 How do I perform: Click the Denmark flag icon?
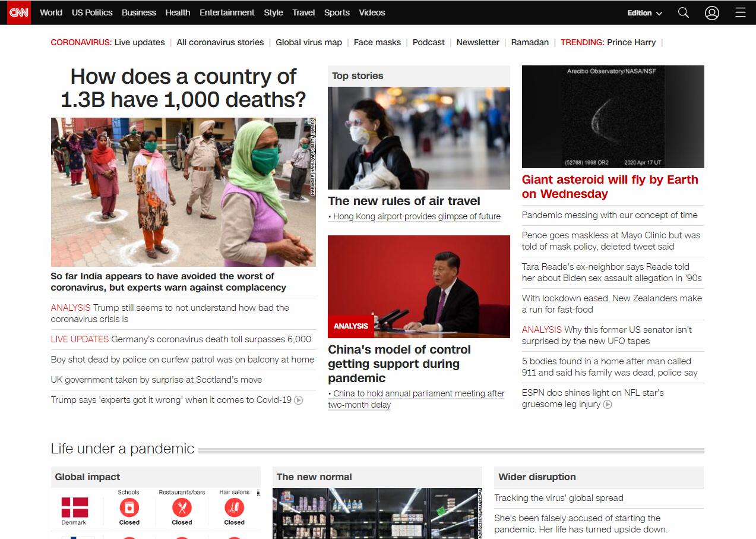(74, 508)
